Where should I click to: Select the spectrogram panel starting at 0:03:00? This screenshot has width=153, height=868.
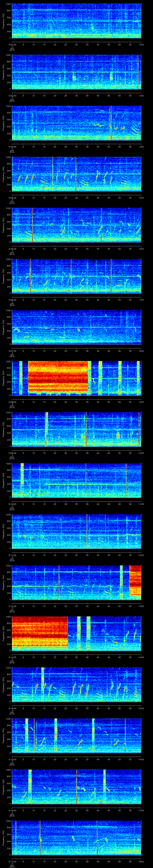(x=77, y=123)
